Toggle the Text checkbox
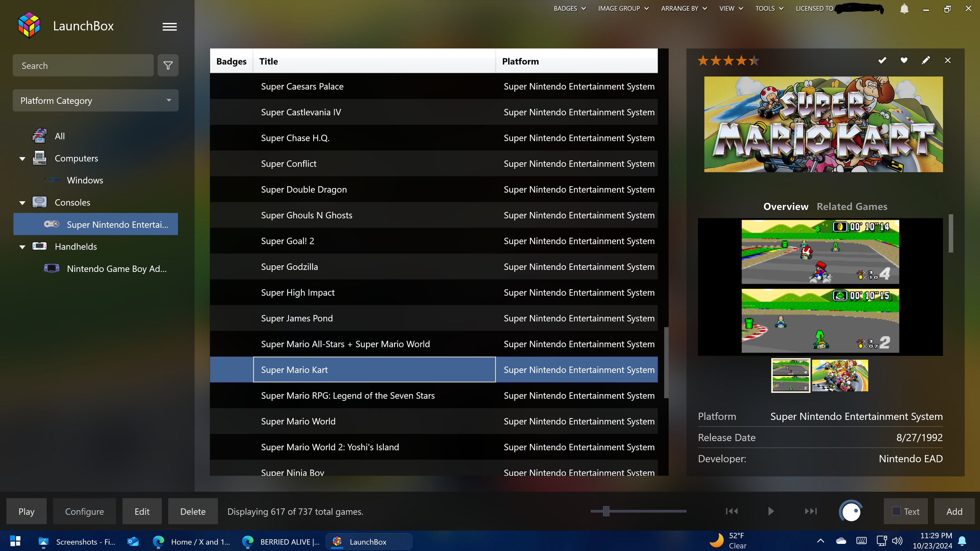980x551 pixels. pos(896,511)
